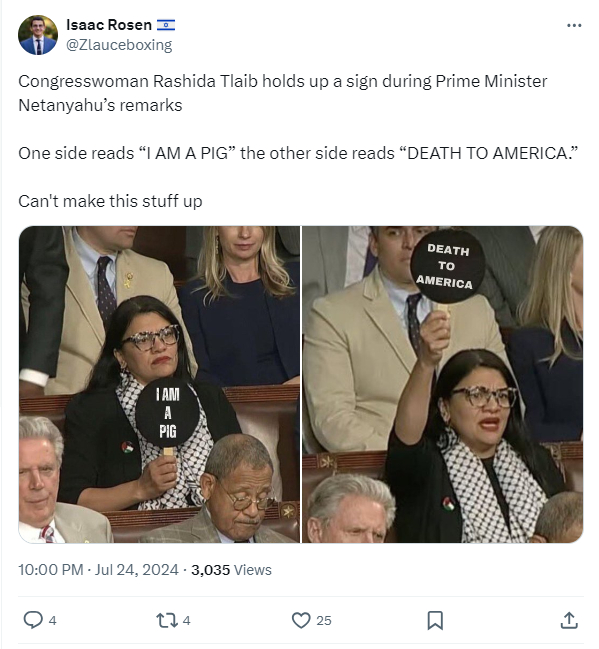Click the repost arrows icon
The width and height of the screenshot is (599, 649).
[x=167, y=620]
